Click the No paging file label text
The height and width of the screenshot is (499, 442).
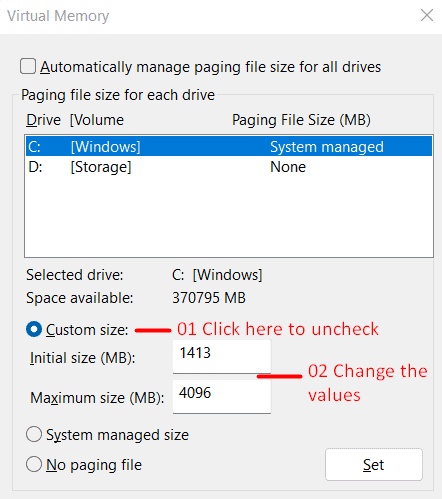tap(94, 465)
